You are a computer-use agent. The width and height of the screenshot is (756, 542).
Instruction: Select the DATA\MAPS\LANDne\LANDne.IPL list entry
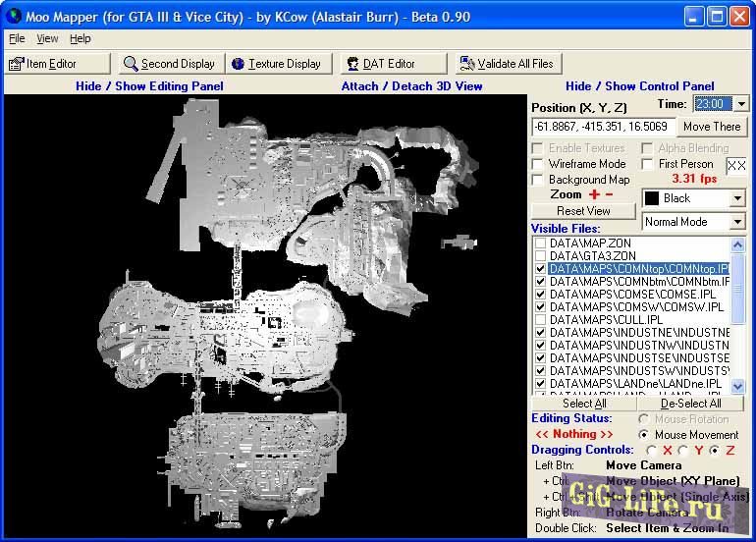coord(635,384)
